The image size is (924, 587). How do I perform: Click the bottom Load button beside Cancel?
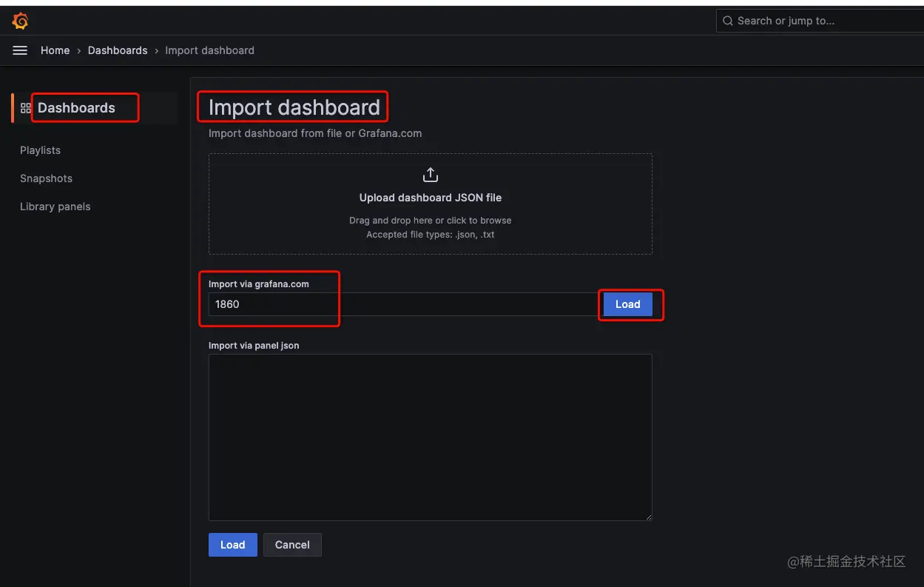tap(232, 545)
